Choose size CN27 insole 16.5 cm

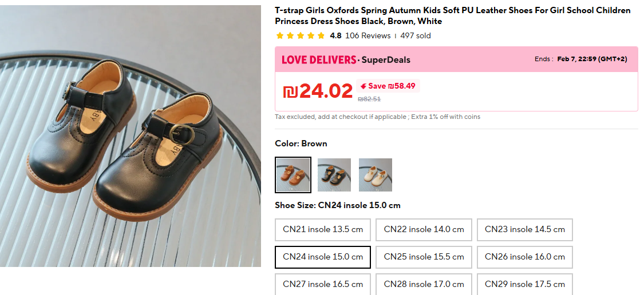click(323, 284)
